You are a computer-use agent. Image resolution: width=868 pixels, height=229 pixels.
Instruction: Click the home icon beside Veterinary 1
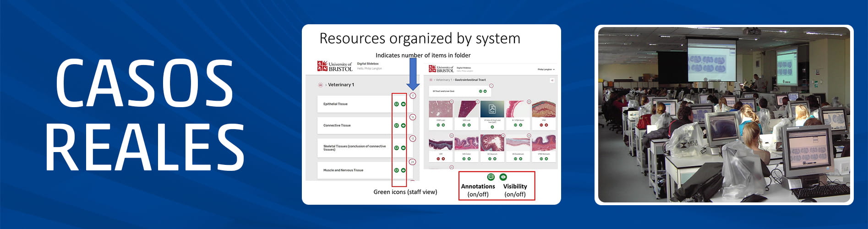(x=320, y=85)
